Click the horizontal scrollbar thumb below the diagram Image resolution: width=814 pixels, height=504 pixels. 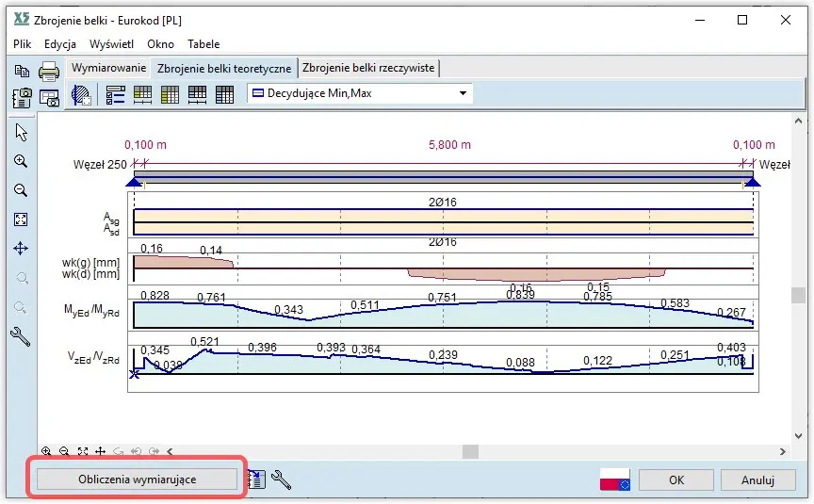[469, 451]
